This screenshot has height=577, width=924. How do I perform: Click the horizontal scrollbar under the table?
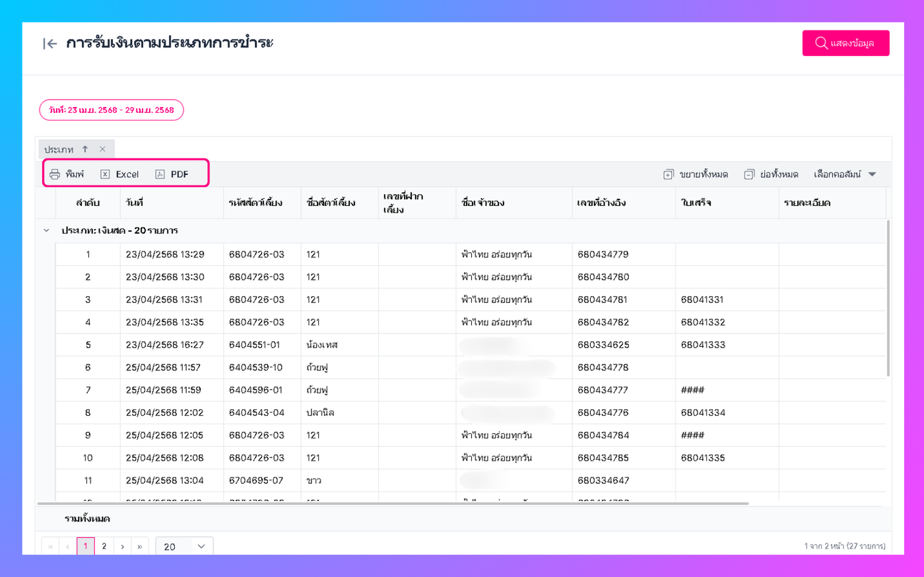(393, 503)
